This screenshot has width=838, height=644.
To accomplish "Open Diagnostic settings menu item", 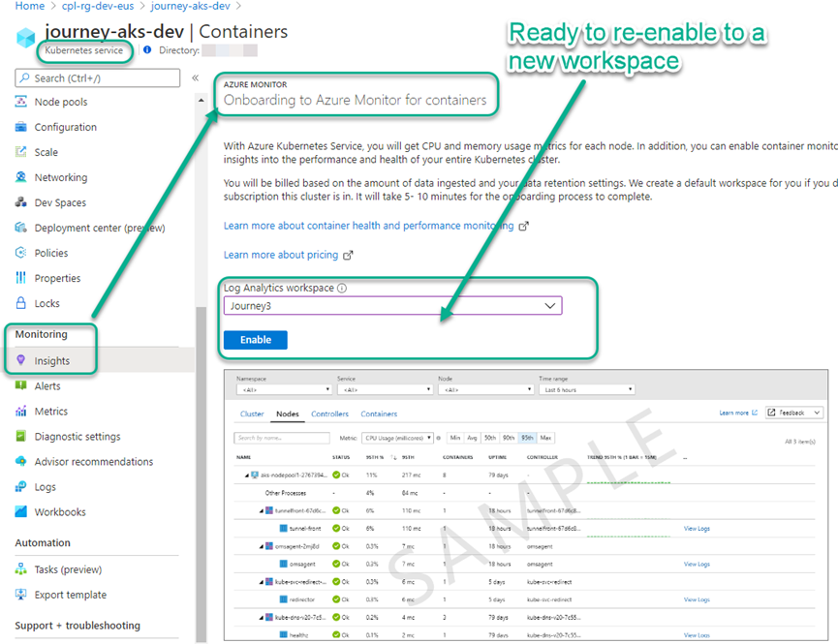I will 78,437.
